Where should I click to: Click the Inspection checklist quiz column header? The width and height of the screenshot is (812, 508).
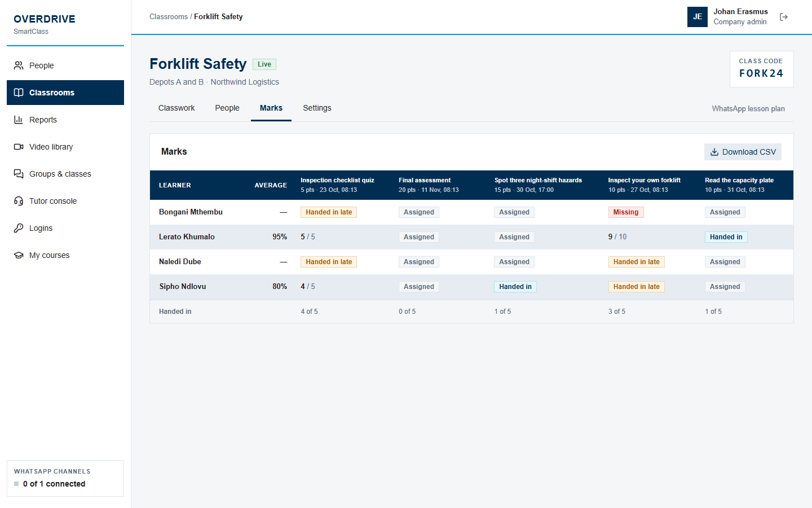pyautogui.click(x=337, y=185)
